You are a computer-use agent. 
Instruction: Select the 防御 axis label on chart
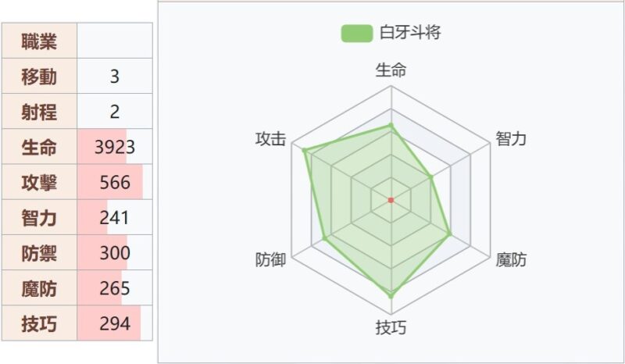[x=270, y=260]
